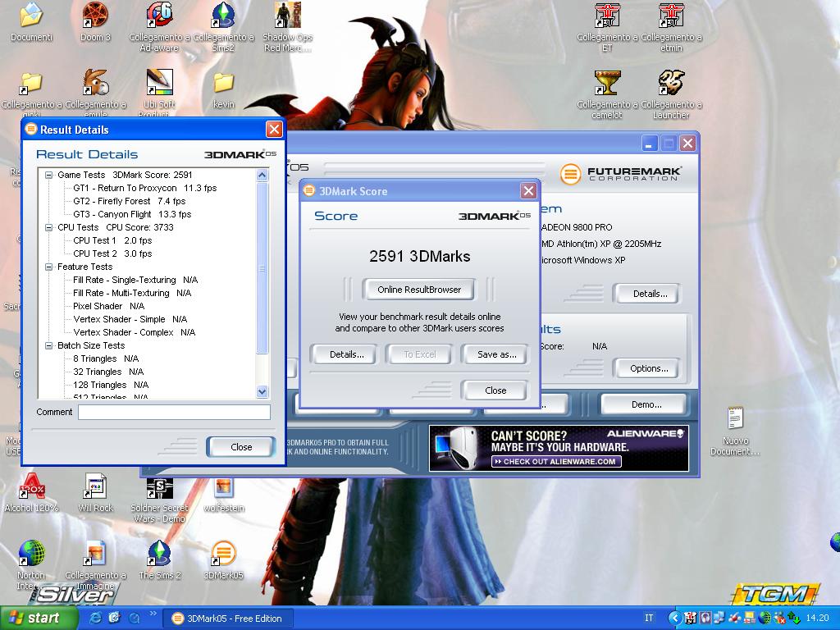This screenshot has width=840, height=630.
Task: Close the Result Details window with X
Action: pos(274,129)
